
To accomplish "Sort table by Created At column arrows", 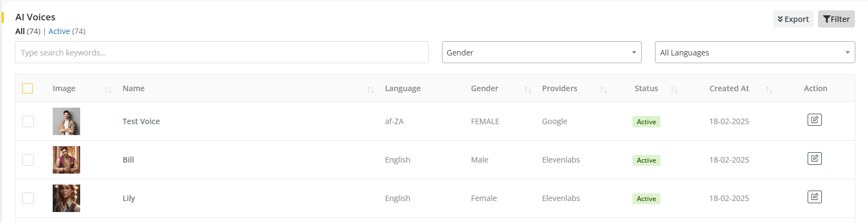I will pyautogui.click(x=769, y=90).
